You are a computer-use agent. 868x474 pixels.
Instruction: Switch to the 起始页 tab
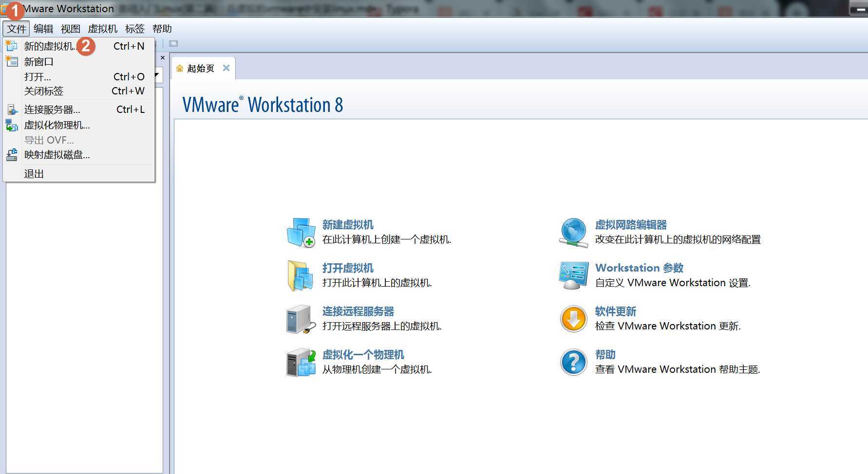[200, 69]
